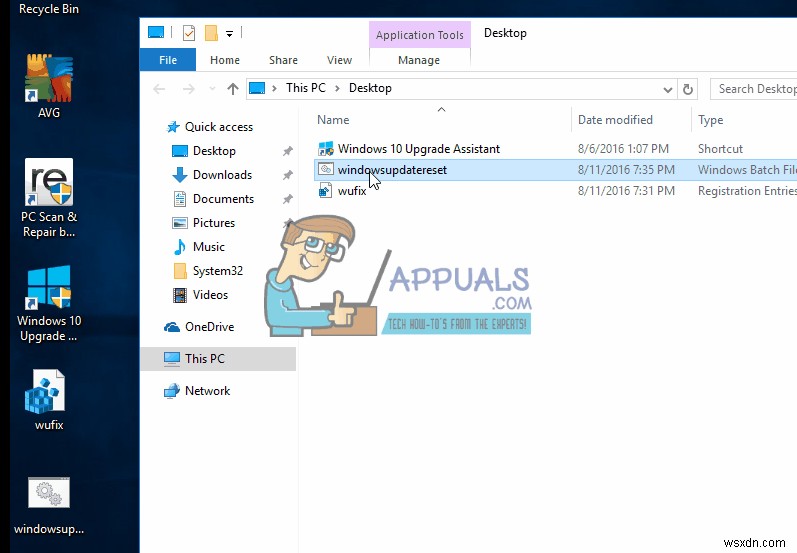This screenshot has height=553, width=797.
Task: Sort files by Type column header
Action: click(710, 120)
